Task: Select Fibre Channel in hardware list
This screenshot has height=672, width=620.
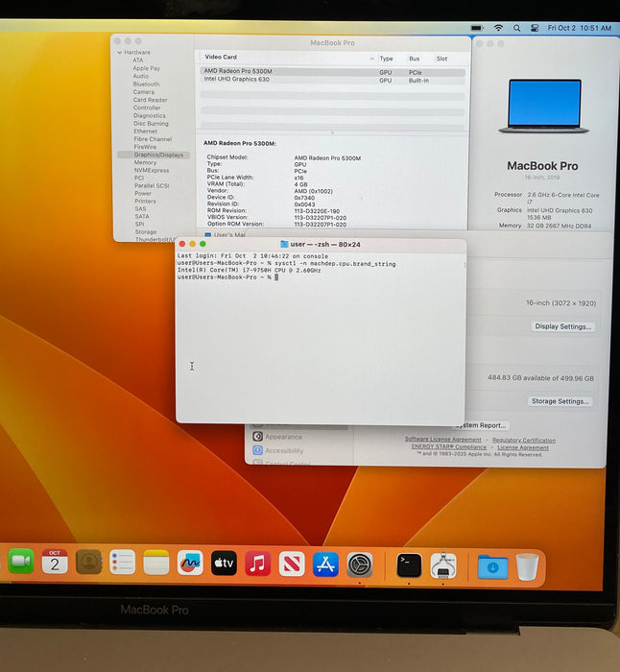Action: point(153,139)
